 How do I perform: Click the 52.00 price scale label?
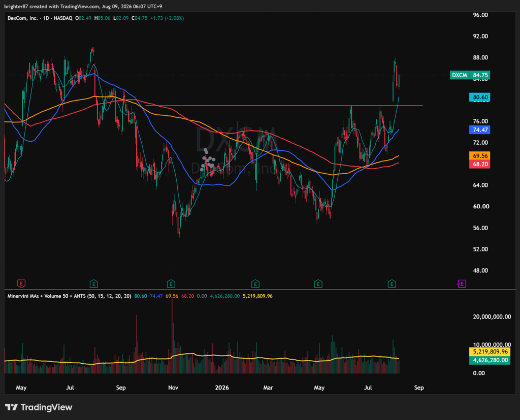[480, 249]
